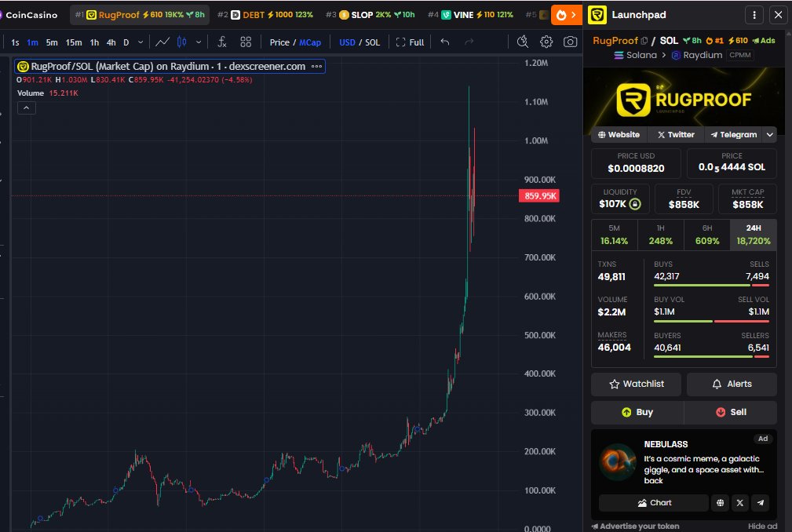Open chart settings gear icon
The image size is (792, 532).
tap(546, 42)
